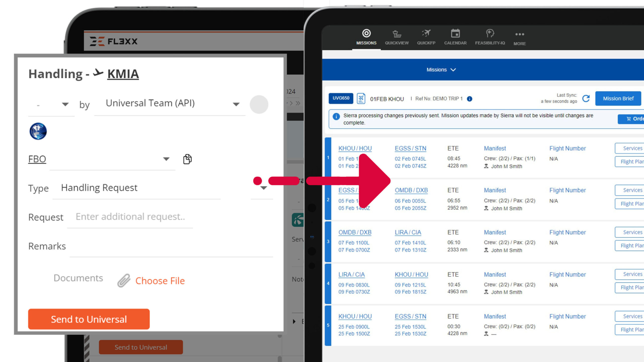This screenshot has height=362, width=644.
Task: Open the FBO dropdown arrow
Action: coord(166,159)
